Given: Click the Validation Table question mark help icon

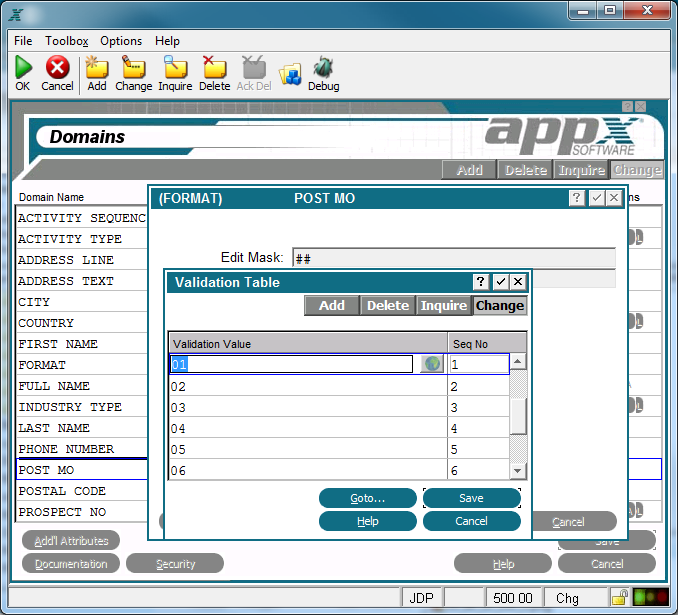Looking at the screenshot, I should (x=480, y=282).
